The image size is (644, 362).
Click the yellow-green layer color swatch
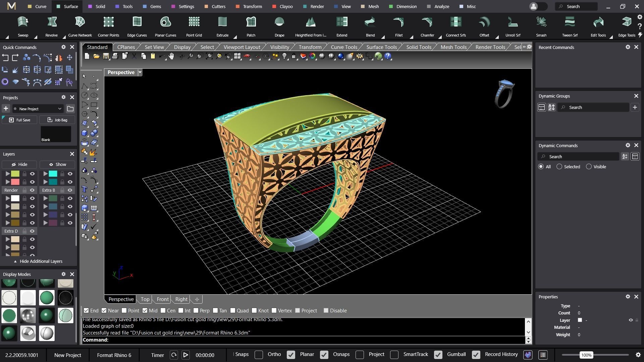pyautogui.click(x=15, y=174)
